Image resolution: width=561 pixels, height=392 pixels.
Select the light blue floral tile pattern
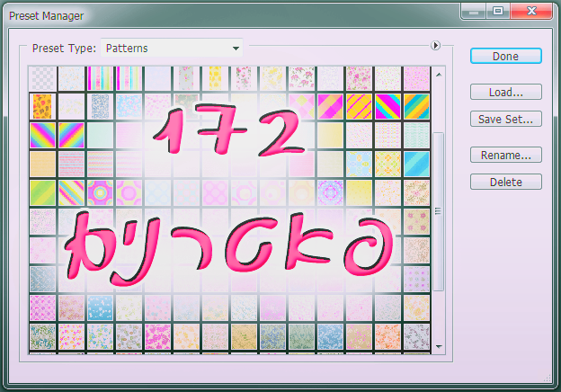point(359,165)
